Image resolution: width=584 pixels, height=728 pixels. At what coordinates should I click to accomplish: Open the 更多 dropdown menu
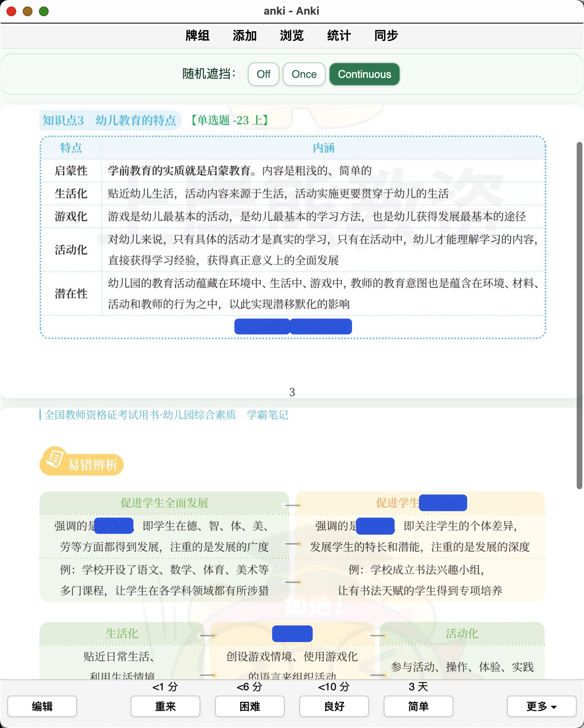tap(542, 706)
